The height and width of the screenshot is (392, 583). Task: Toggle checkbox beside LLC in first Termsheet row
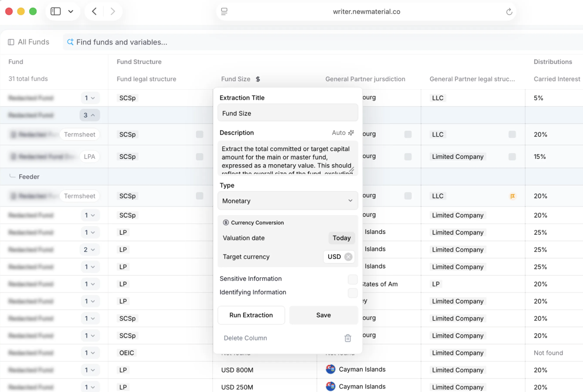coord(512,134)
